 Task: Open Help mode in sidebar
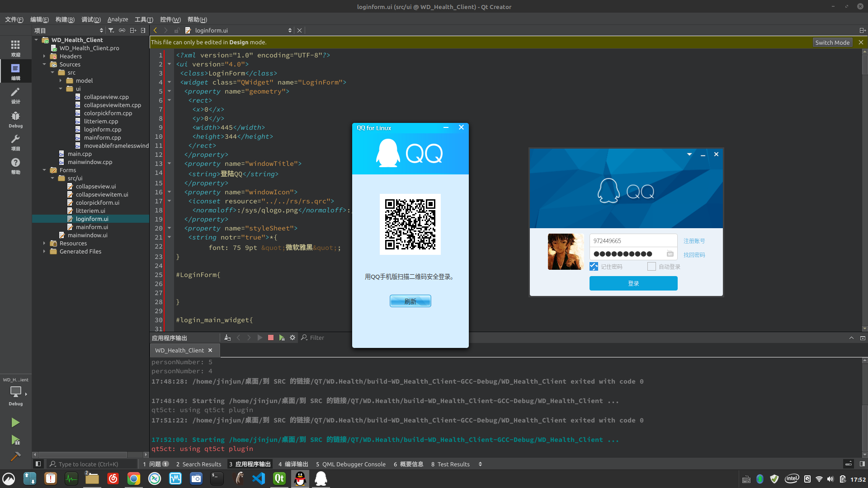pos(15,165)
